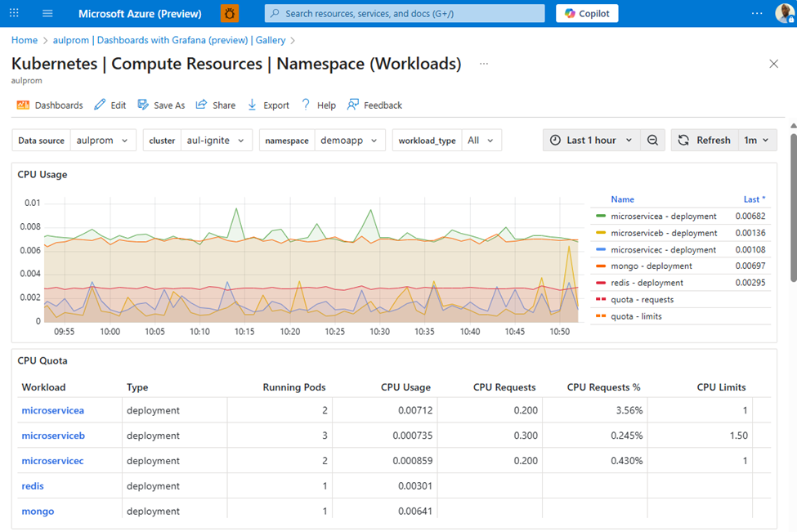Click CPU Limits value 1.50
797x532 pixels.
(x=738, y=436)
